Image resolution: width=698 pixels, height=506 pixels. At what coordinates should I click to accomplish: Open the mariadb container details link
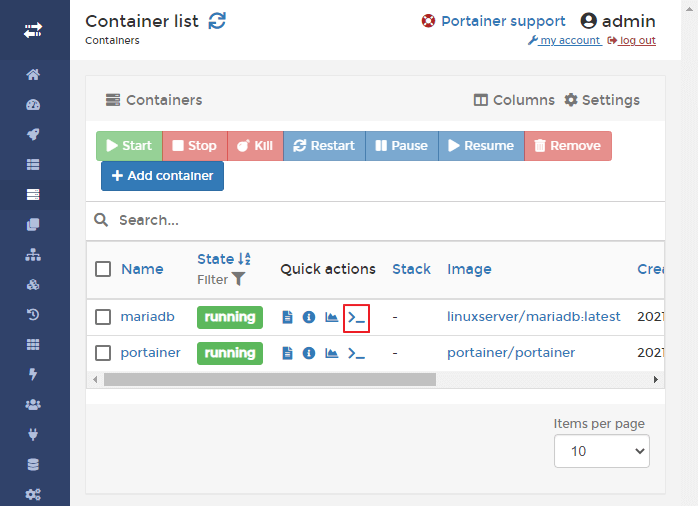click(x=148, y=317)
